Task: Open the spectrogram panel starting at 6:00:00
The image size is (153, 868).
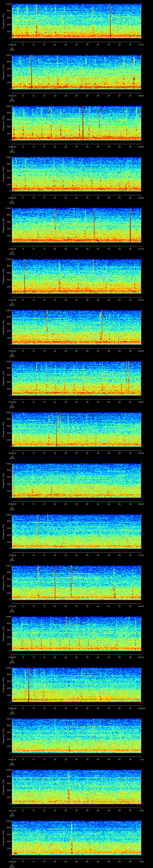Action: pyautogui.click(x=76, y=736)
